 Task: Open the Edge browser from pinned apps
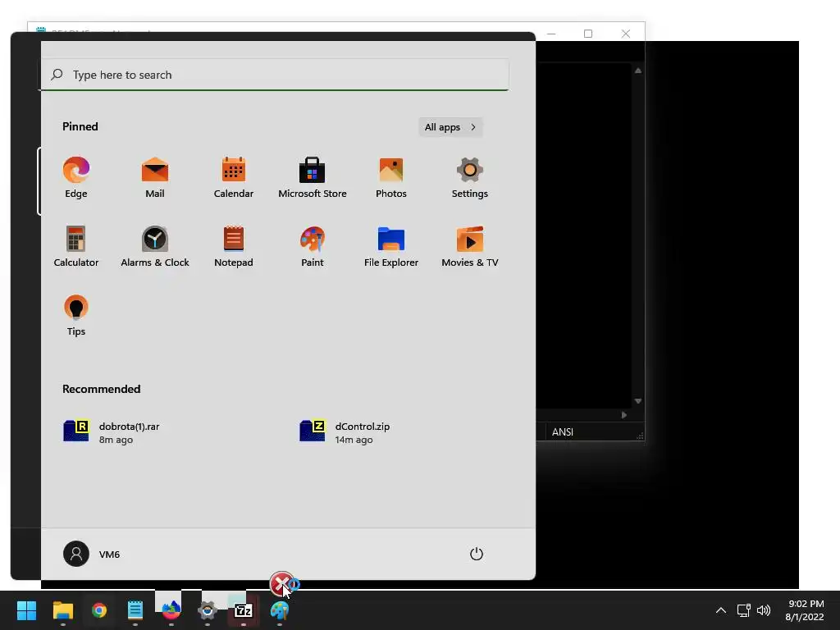coord(76,177)
